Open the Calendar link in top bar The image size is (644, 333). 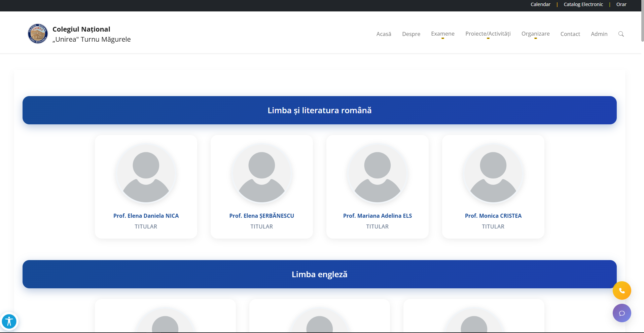coord(540,4)
